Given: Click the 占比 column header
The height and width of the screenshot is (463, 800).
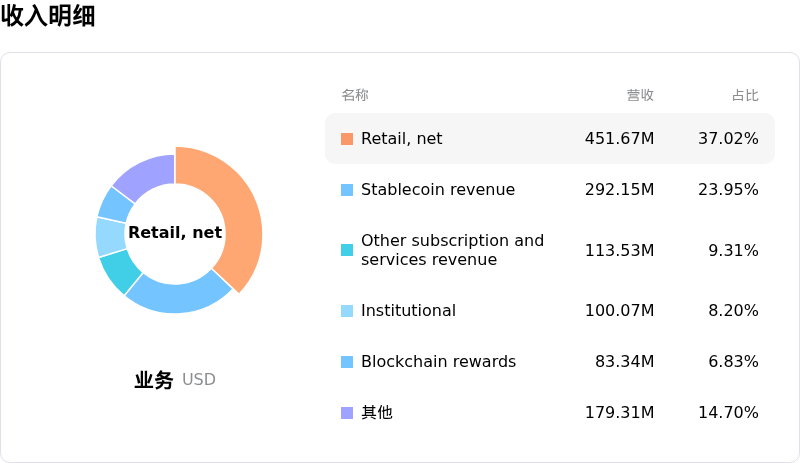Looking at the screenshot, I should click(745, 95).
